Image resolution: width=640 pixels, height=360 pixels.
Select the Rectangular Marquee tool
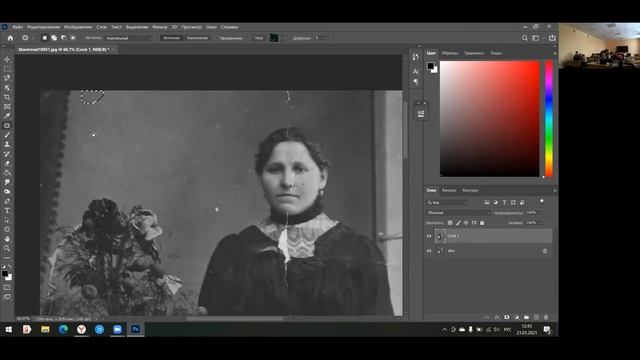point(7,69)
